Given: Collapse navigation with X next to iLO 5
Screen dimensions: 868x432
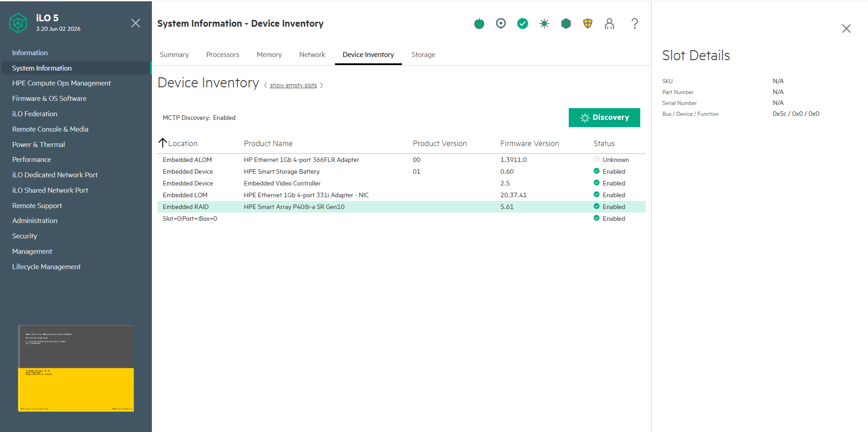Looking at the screenshot, I should pos(136,23).
